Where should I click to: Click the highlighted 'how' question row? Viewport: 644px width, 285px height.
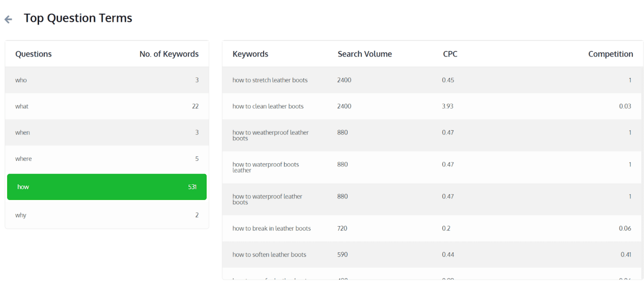(x=106, y=187)
